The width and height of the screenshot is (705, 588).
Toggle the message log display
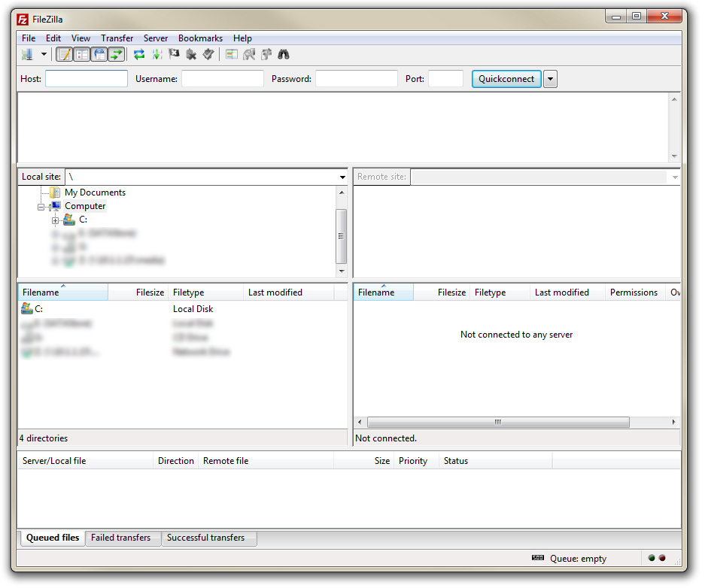point(64,54)
